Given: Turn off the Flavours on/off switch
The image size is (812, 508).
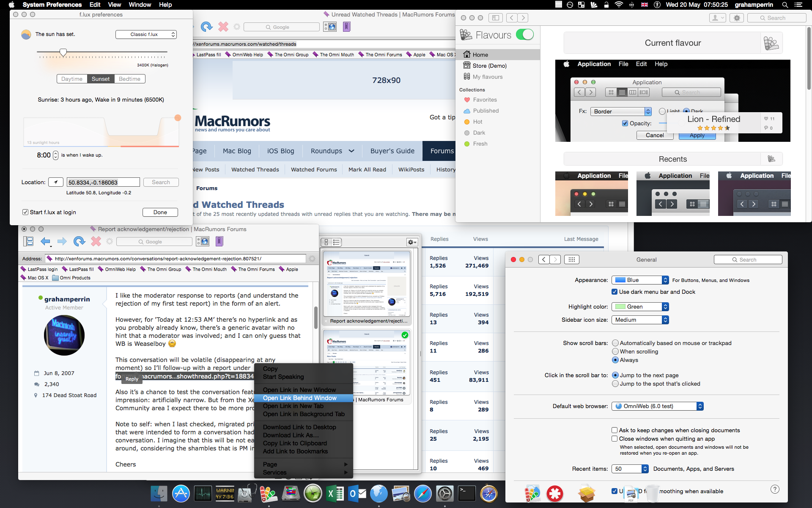Looking at the screenshot, I should click(x=525, y=34).
